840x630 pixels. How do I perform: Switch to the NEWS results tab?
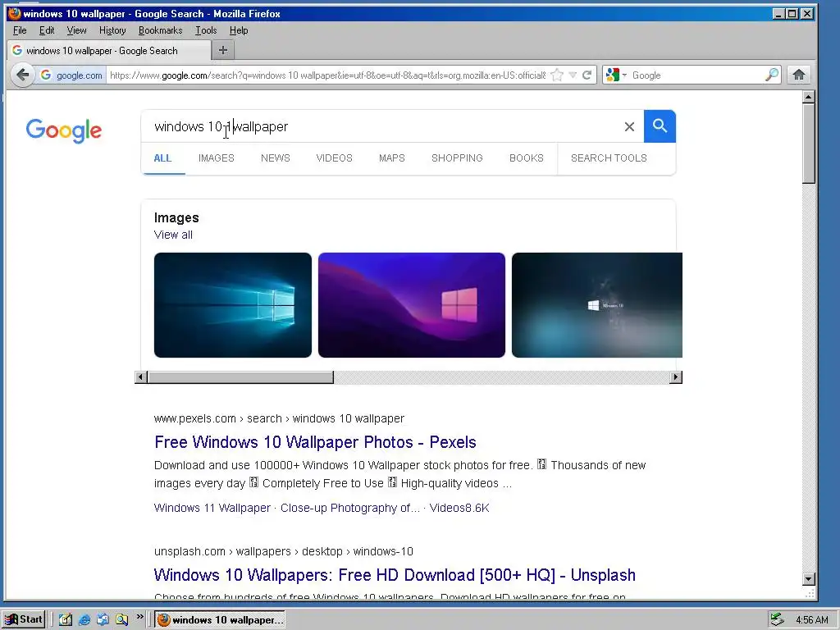276,158
